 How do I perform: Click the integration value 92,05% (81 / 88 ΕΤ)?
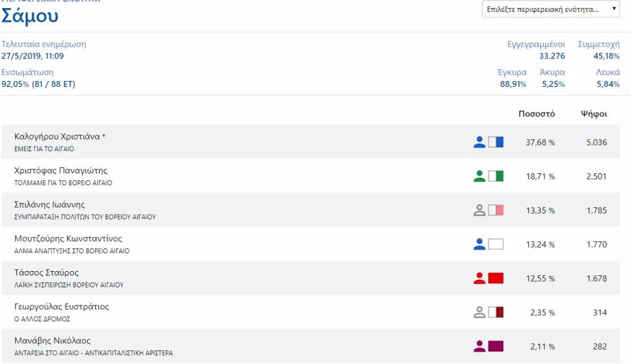click(x=38, y=84)
